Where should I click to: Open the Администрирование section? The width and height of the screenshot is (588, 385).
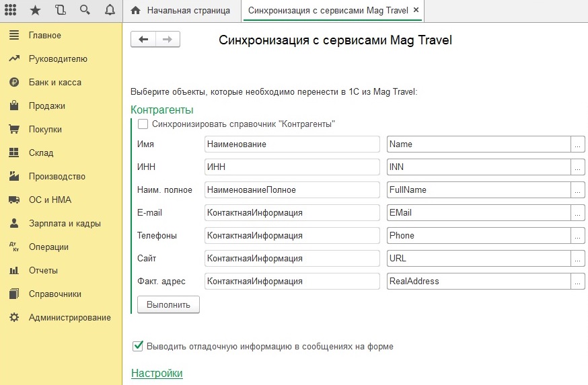click(x=70, y=317)
